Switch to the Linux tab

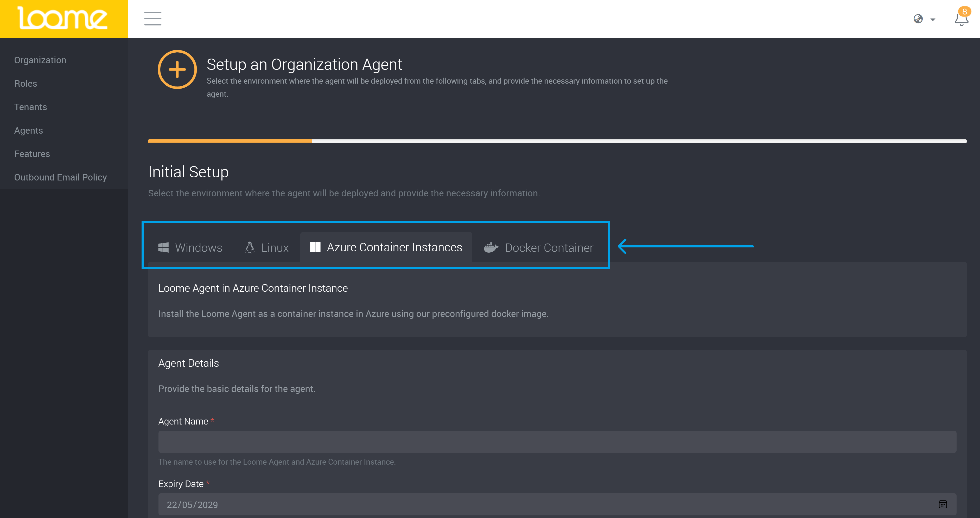[x=266, y=247]
